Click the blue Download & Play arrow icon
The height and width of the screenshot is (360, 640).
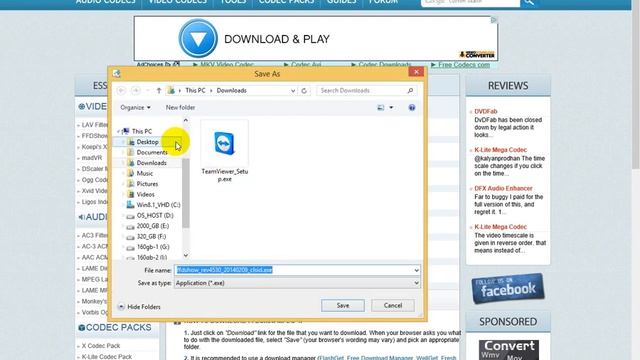coord(198,39)
